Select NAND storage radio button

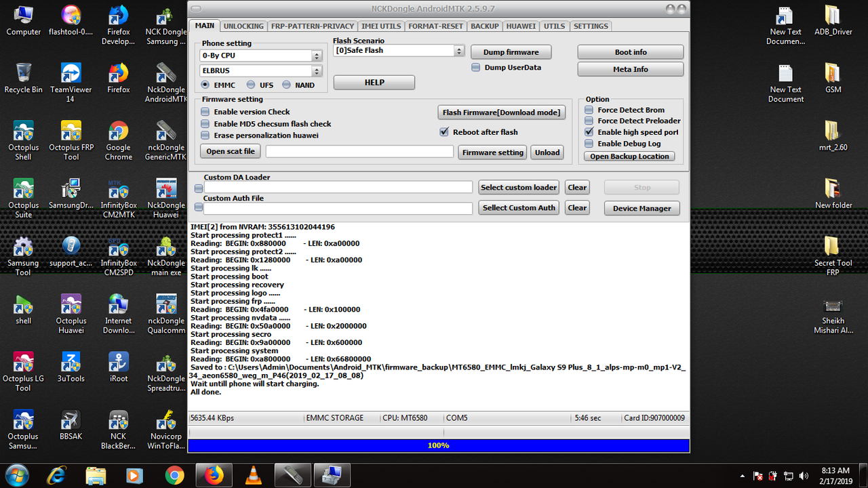[x=287, y=85]
